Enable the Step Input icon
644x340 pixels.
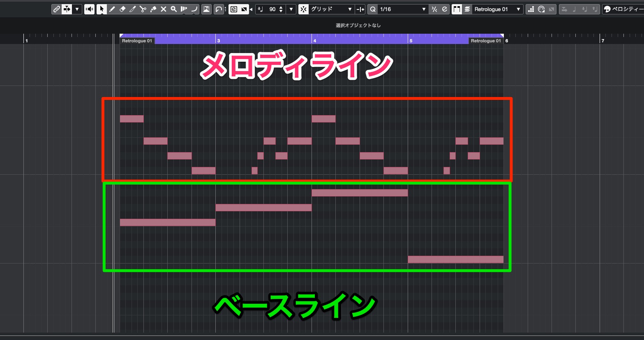click(564, 9)
